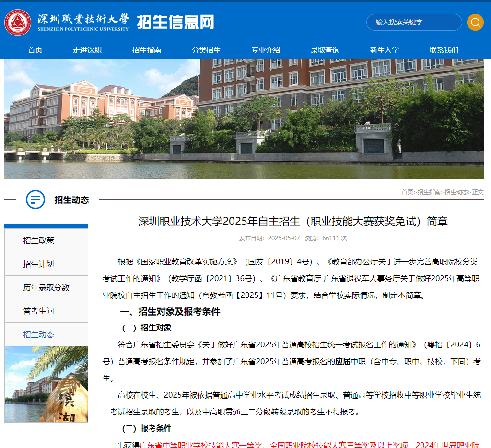Open the 专业介绍 section
This screenshot has height=448, width=491.
(266, 50)
